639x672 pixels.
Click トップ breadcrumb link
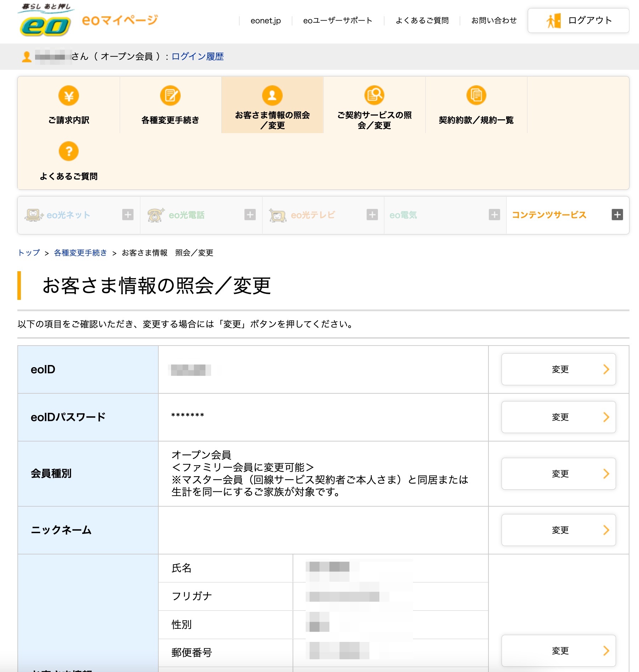(29, 253)
